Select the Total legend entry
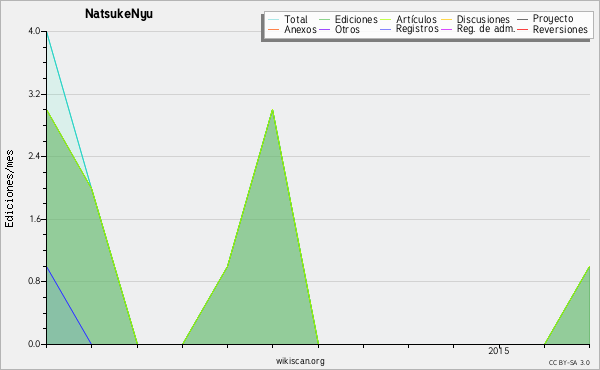Image resolution: width=600 pixels, height=370 pixels. pos(288,19)
